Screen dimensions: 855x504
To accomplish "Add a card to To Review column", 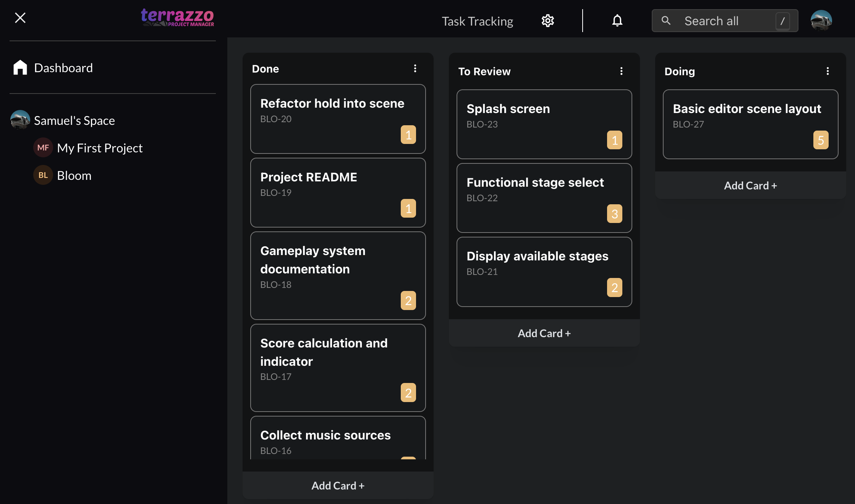I will (544, 333).
